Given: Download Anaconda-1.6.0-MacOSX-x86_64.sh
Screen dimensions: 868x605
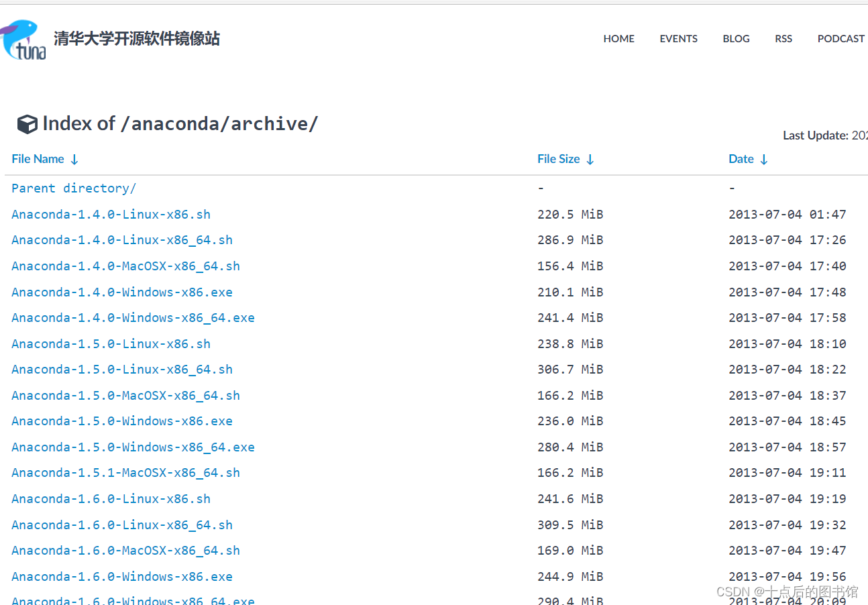Looking at the screenshot, I should tap(125, 551).
